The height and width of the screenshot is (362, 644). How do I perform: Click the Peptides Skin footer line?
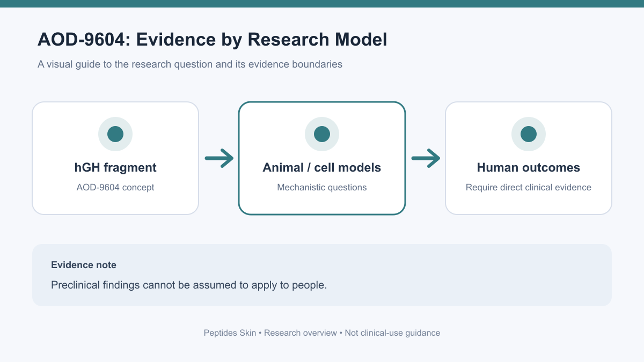pyautogui.click(x=322, y=333)
